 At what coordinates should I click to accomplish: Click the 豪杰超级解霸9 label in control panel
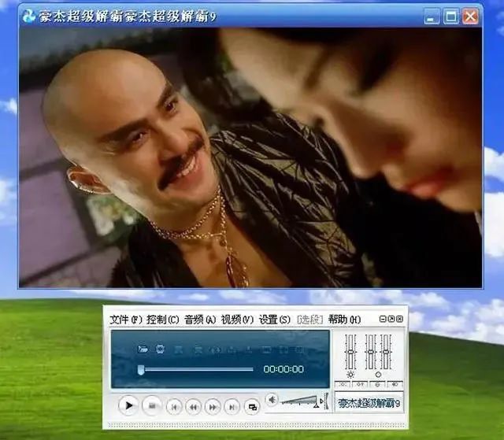369,403
